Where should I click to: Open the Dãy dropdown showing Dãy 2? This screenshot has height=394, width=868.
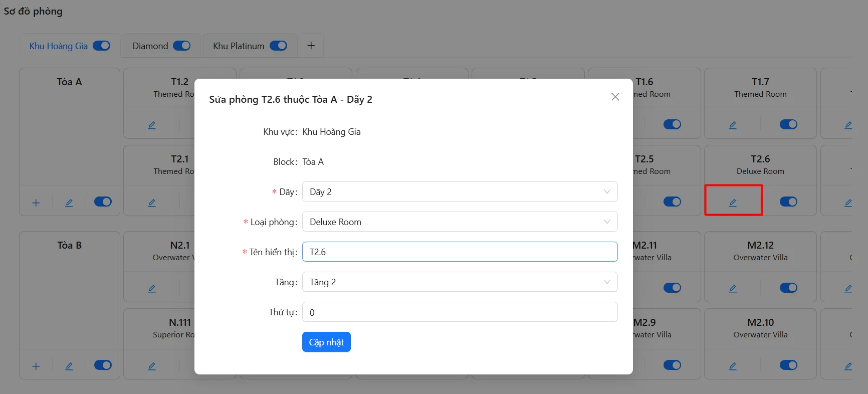pos(460,191)
